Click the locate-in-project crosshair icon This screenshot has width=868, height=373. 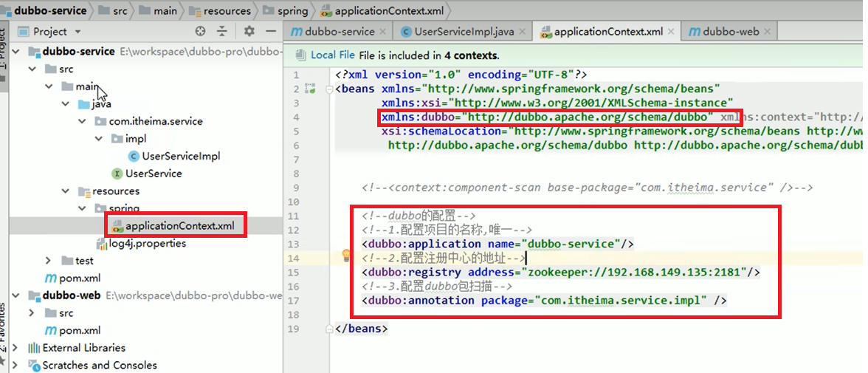tap(201, 32)
